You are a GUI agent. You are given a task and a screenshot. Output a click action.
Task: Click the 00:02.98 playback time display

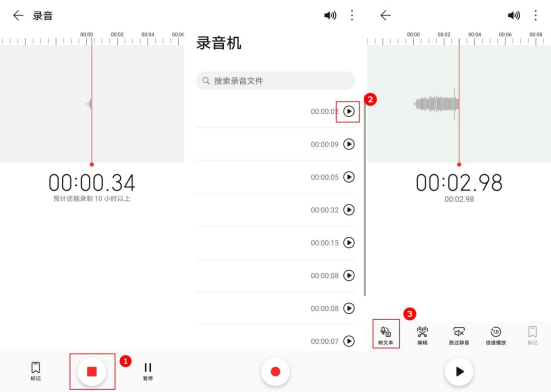[459, 183]
